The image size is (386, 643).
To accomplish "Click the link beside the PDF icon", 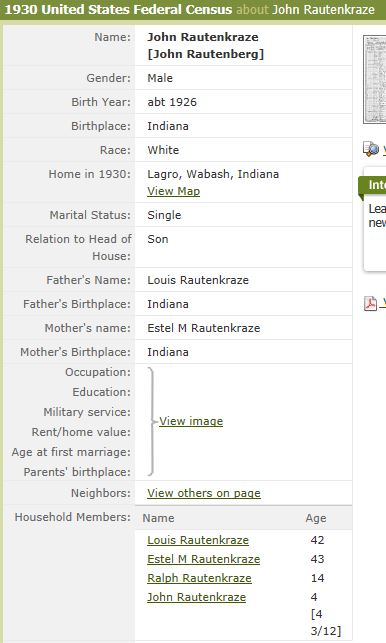I will click(384, 303).
